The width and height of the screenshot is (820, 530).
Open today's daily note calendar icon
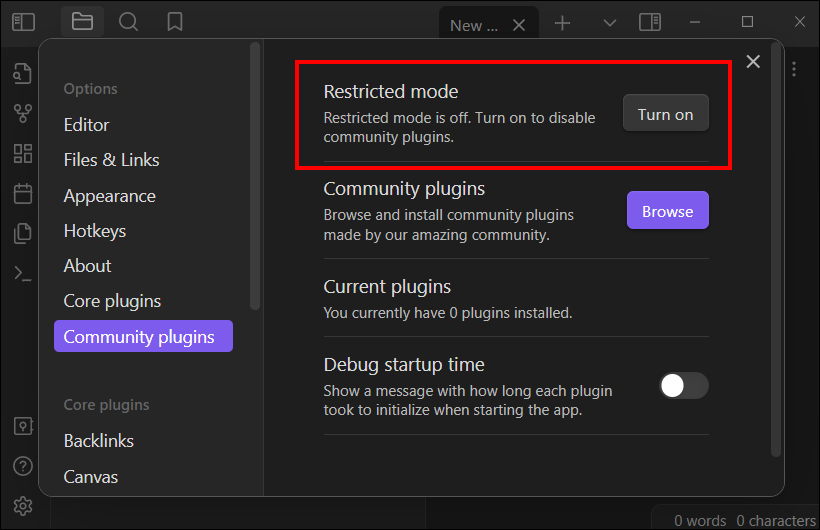tap(22, 193)
